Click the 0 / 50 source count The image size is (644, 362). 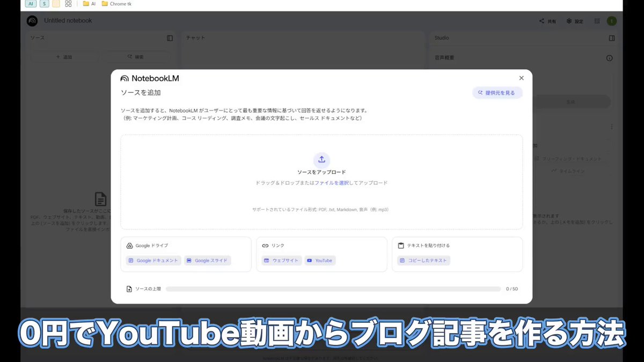tap(512, 289)
